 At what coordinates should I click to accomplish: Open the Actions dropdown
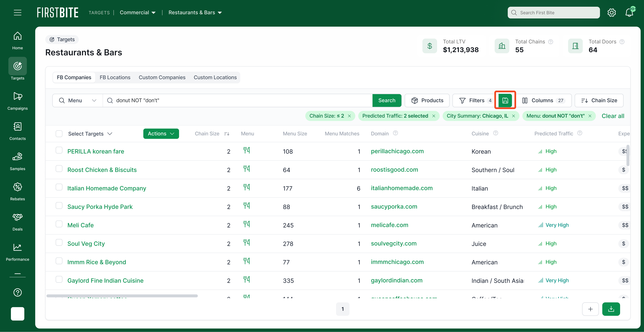pos(161,134)
